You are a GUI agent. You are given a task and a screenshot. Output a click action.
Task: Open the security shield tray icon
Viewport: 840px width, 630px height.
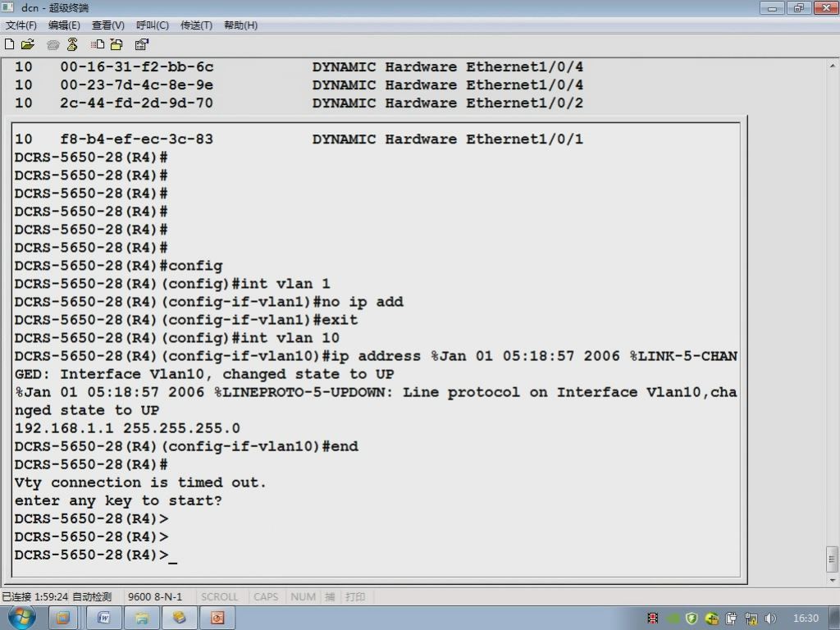click(692, 619)
